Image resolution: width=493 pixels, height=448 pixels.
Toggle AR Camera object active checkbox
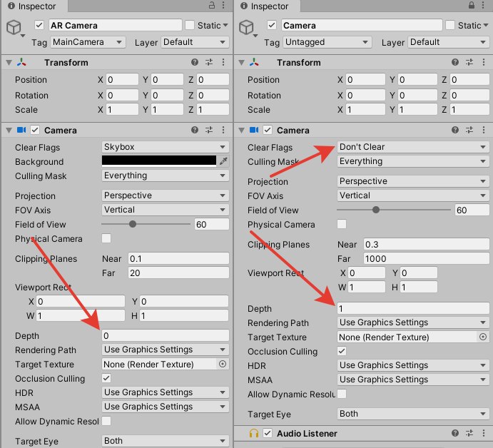tap(39, 25)
